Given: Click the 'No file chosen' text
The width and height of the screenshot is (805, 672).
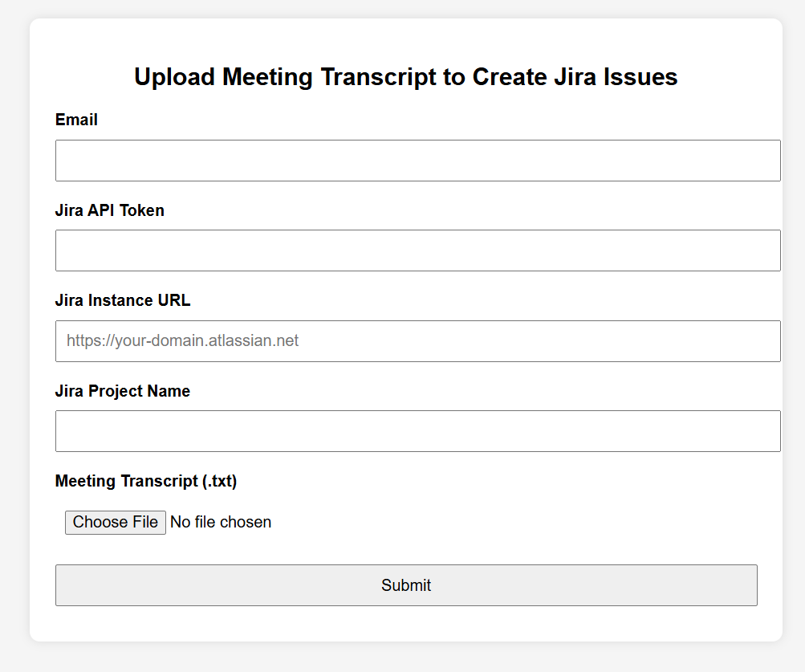Looking at the screenshot, I should 221,522.
